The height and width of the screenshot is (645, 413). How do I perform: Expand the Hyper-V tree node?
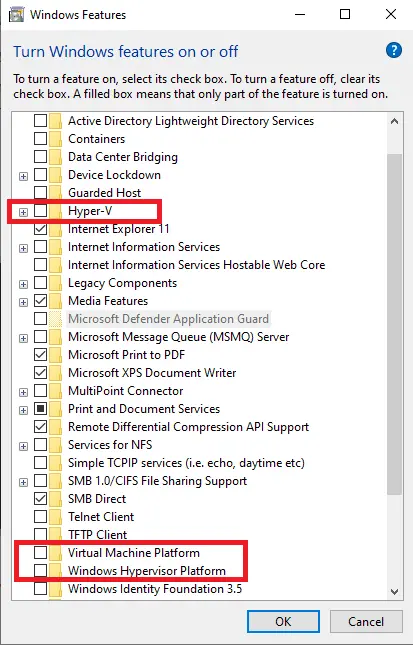23,212
